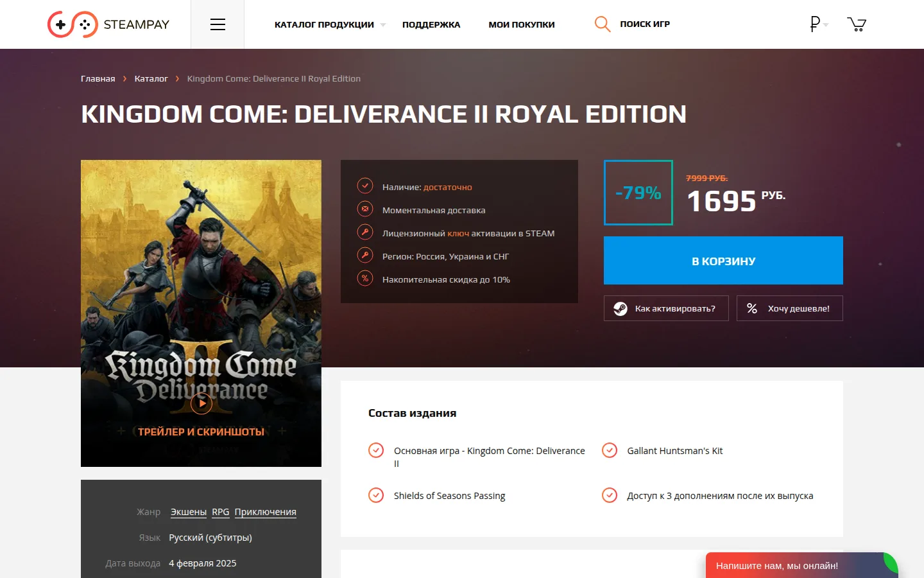Click the percent icon beside 'Хочу дешевле!'

pos(752,309)
